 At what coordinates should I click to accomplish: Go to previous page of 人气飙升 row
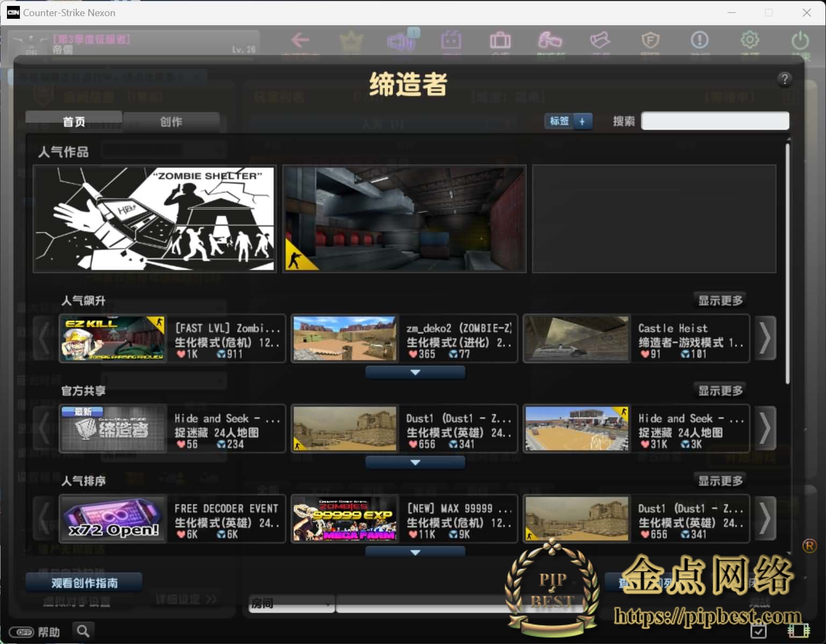point(44,339)
